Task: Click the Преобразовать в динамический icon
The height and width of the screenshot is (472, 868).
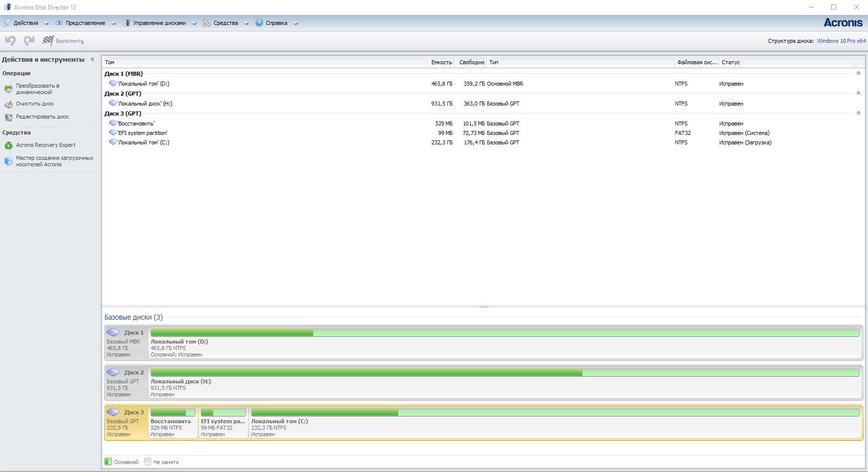Action: [8, 89]
